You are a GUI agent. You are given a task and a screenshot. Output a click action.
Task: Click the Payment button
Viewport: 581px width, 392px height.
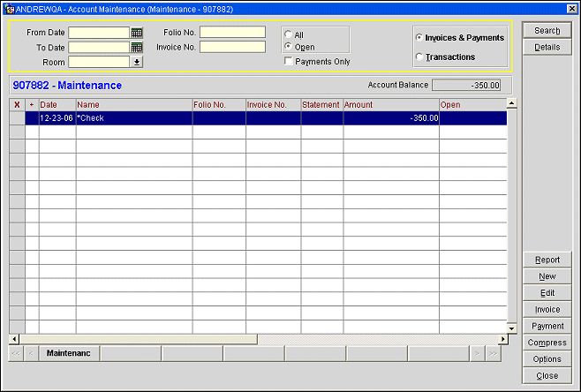(547, 326)
